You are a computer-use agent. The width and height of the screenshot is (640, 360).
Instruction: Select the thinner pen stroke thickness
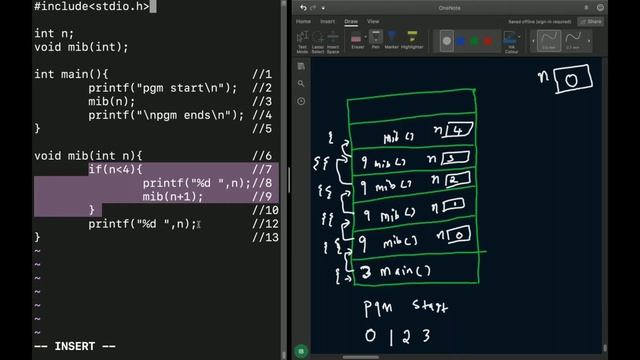[549, 41]
